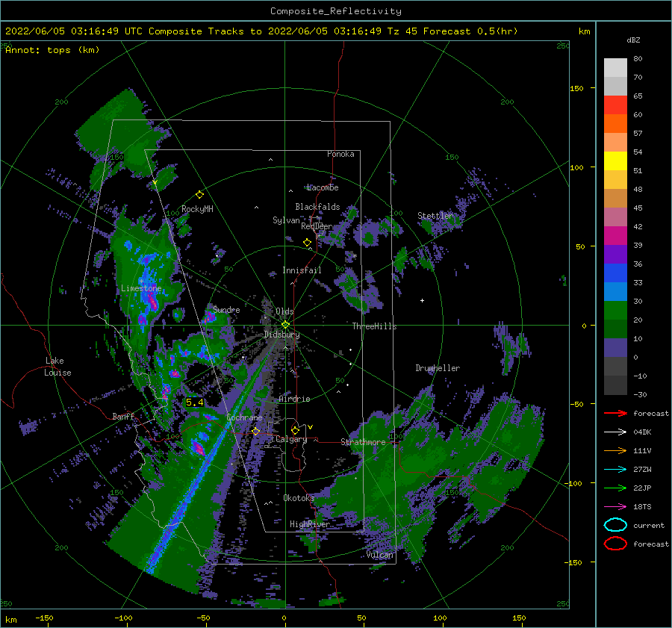
Task: Click the yellow diamond marker above Calgary
Action: click(x=295, y=430)
